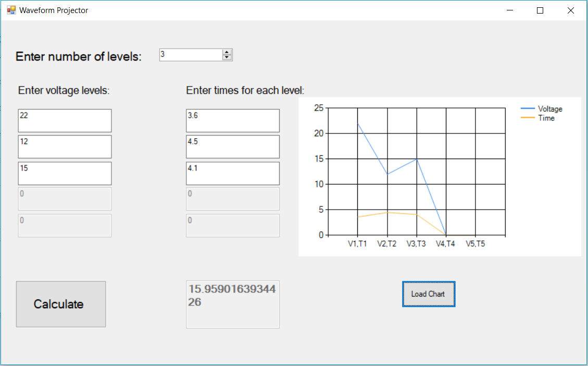Click the time field containing 4.1

click(232, 173)
